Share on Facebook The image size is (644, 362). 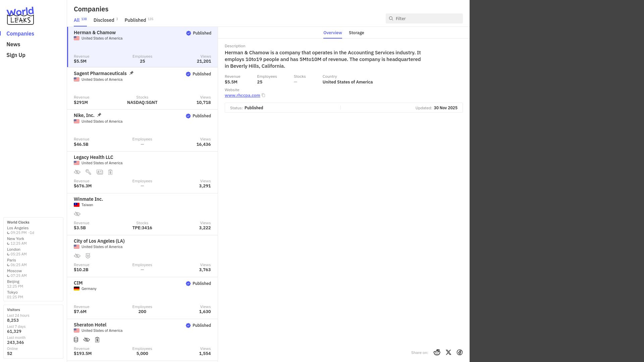tap(460, 352)
